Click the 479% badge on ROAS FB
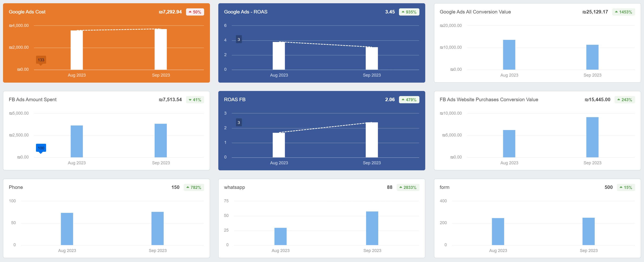This screenshot has height=262, width=644. (x=409, y=100)
